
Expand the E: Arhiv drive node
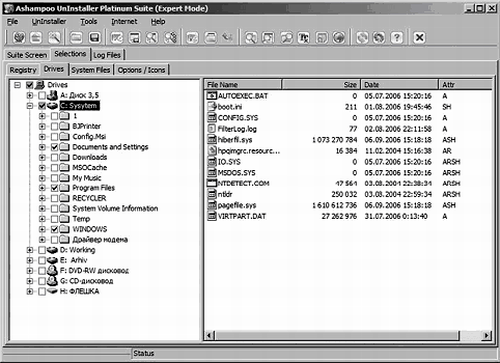[30, 260]
